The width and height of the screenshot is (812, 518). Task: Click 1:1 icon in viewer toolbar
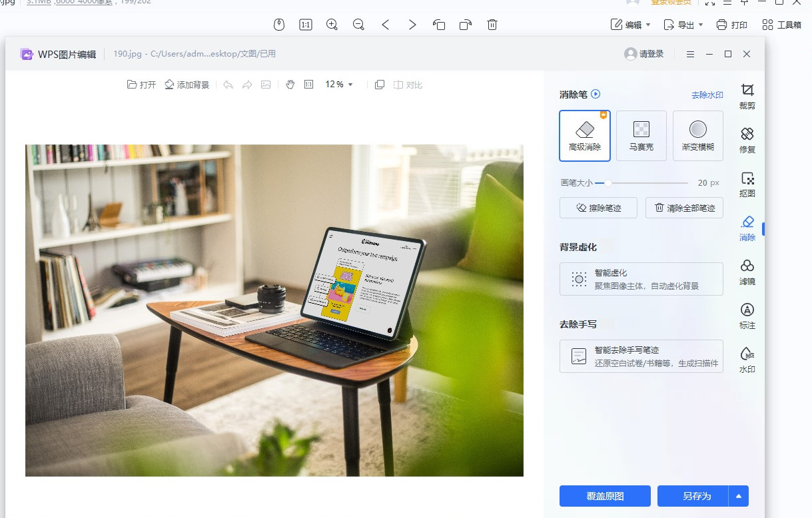[306, 25]
